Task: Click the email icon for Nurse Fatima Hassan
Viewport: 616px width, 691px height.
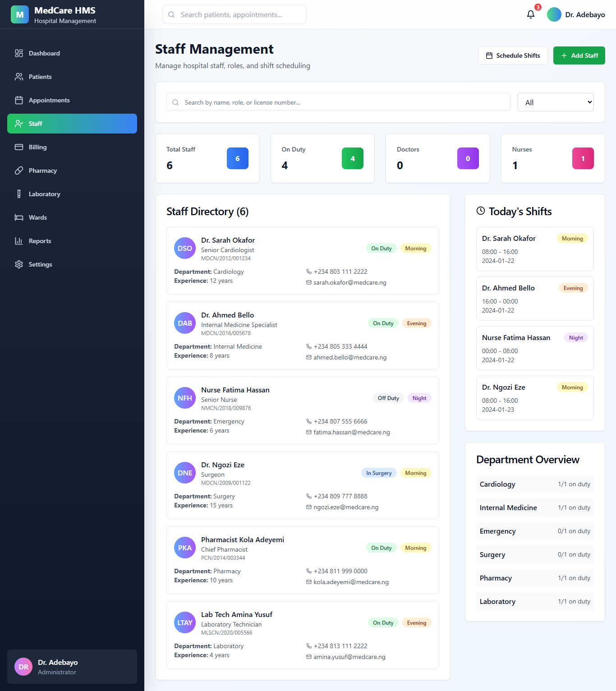Action: point(309,432)
